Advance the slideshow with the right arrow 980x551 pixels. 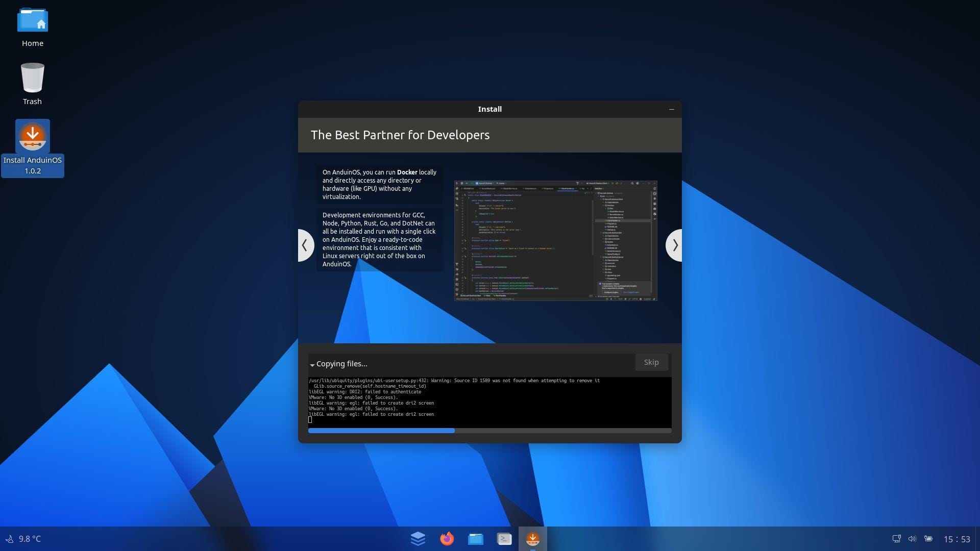[675, 245]
